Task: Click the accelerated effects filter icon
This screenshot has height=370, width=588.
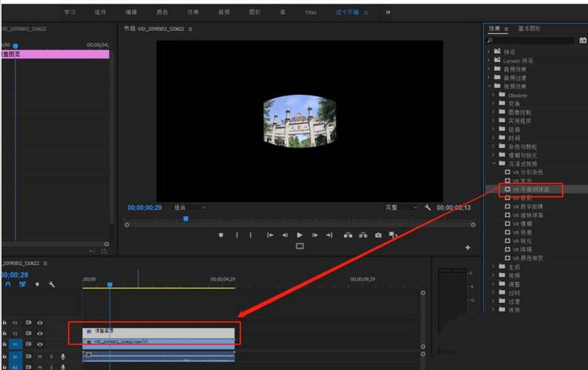Action: (x=583, y=40)
